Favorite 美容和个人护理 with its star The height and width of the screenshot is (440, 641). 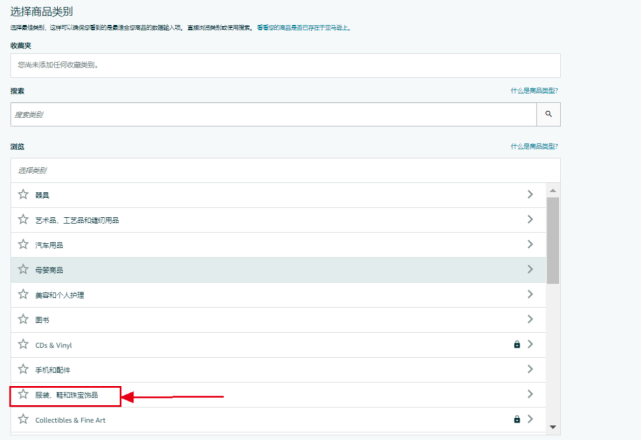(23, 294)
